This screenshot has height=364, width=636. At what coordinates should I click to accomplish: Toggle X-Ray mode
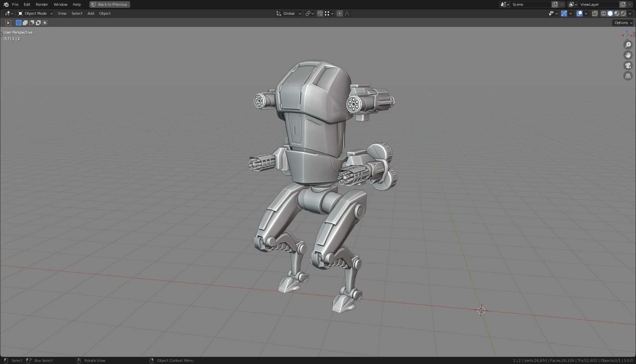(x=595, y=13)
